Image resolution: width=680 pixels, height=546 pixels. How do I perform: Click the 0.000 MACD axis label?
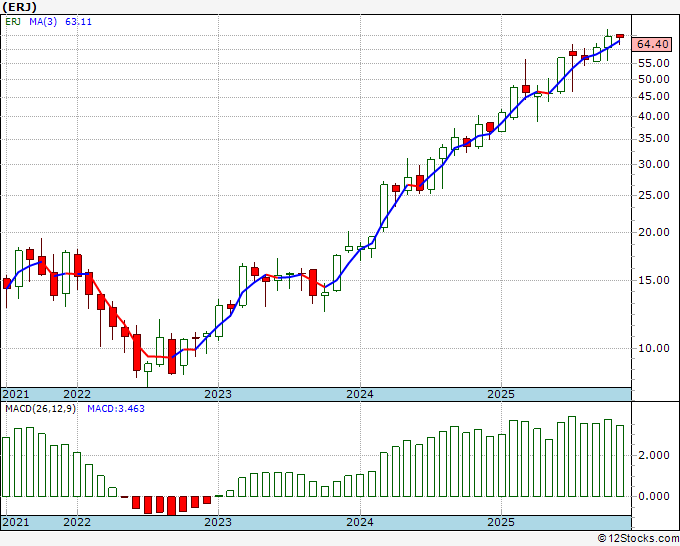tap(654, 496)
